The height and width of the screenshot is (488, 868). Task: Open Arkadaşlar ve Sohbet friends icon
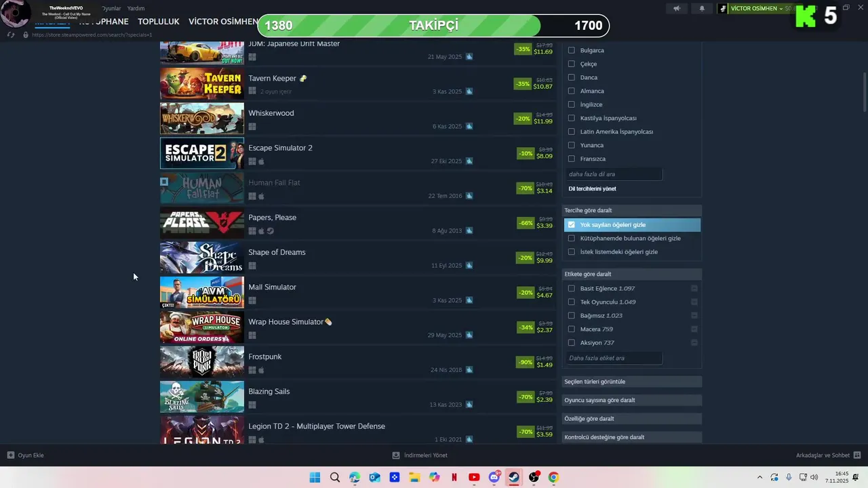tap(857, 455)
